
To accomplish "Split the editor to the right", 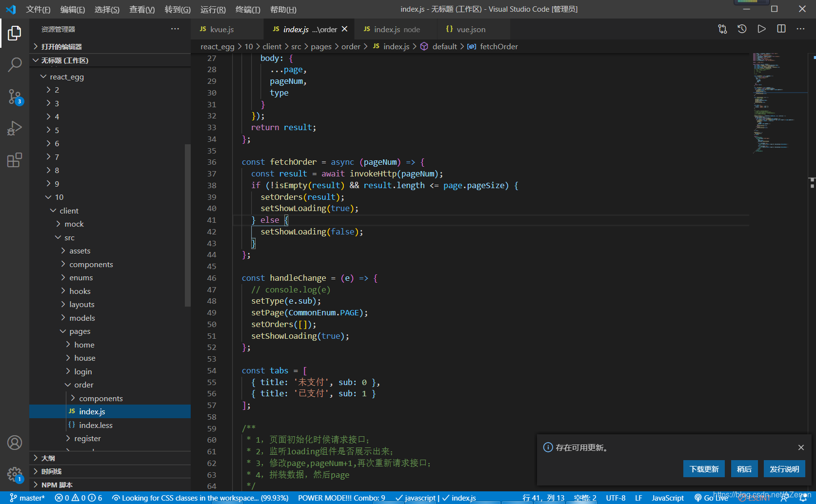I will [x=781, y=29].
